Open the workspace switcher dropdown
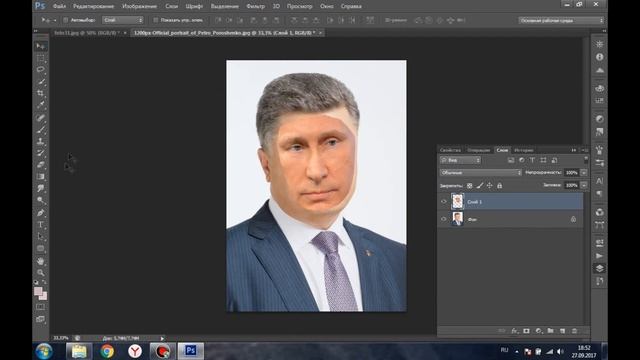 [x=561, y=20]
